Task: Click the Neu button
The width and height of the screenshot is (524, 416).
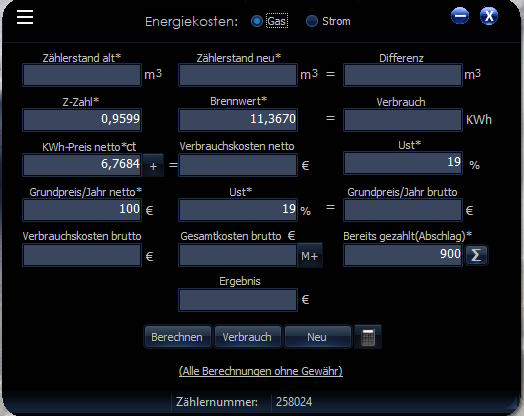Action: pyautogui.click(x=317, y=337)
